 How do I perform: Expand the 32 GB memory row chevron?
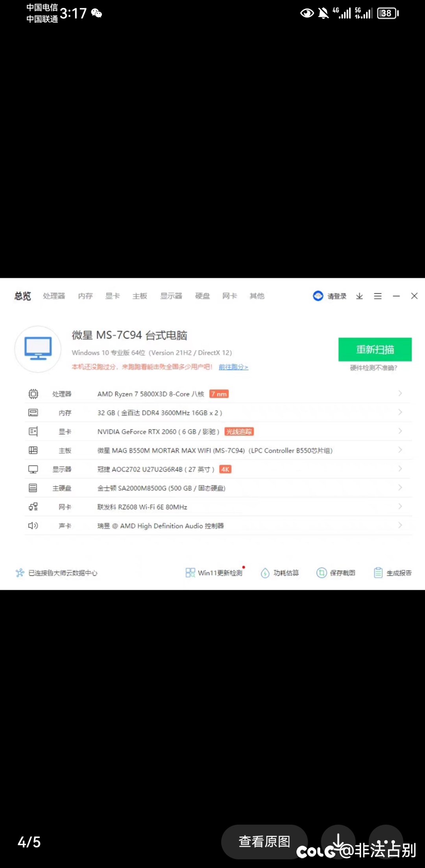[400, 412]
